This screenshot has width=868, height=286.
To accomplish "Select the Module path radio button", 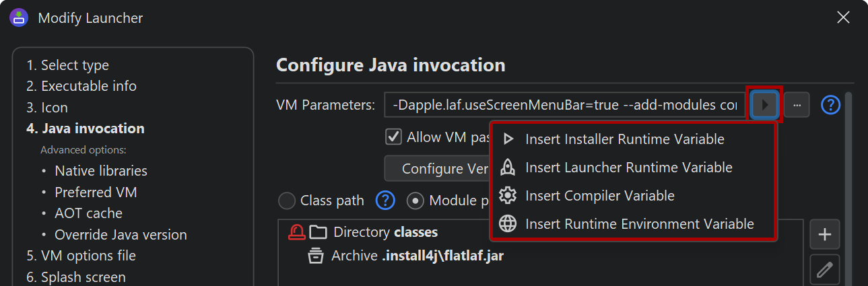I will [415, 201].
